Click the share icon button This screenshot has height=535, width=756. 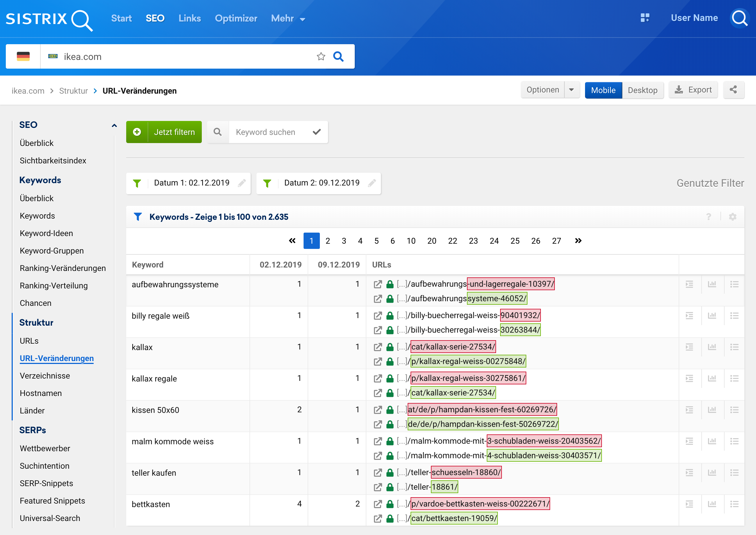point(733,90)
